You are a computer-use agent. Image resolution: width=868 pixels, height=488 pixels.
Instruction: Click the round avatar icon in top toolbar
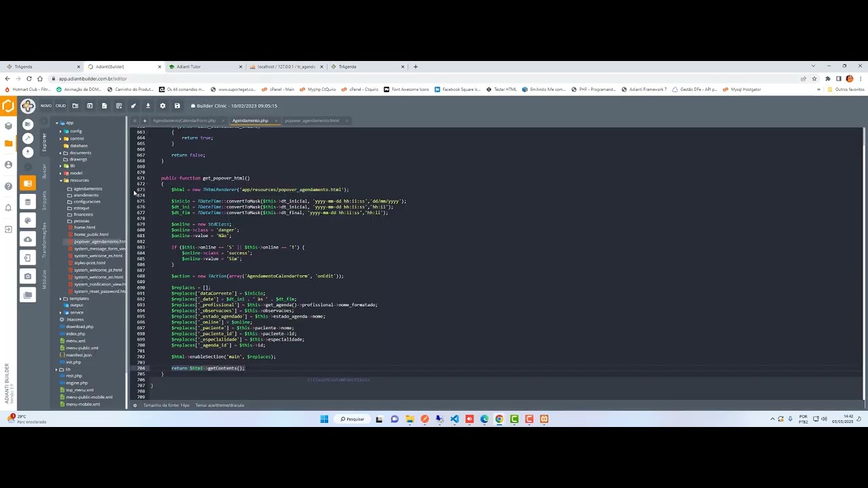[28, 106]
